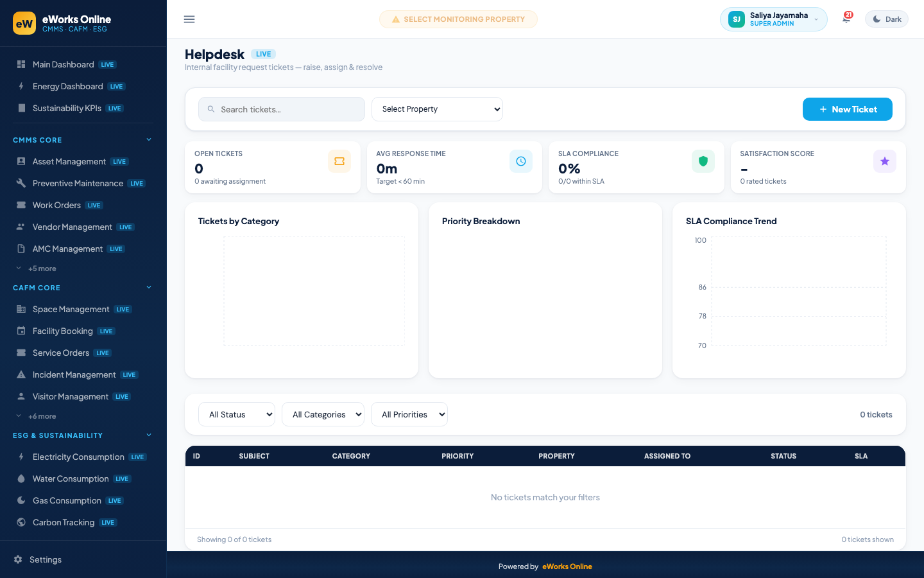Click the Sustainability KPIs icon
Viewport: 924px width, 578px height.
point(21,108)
